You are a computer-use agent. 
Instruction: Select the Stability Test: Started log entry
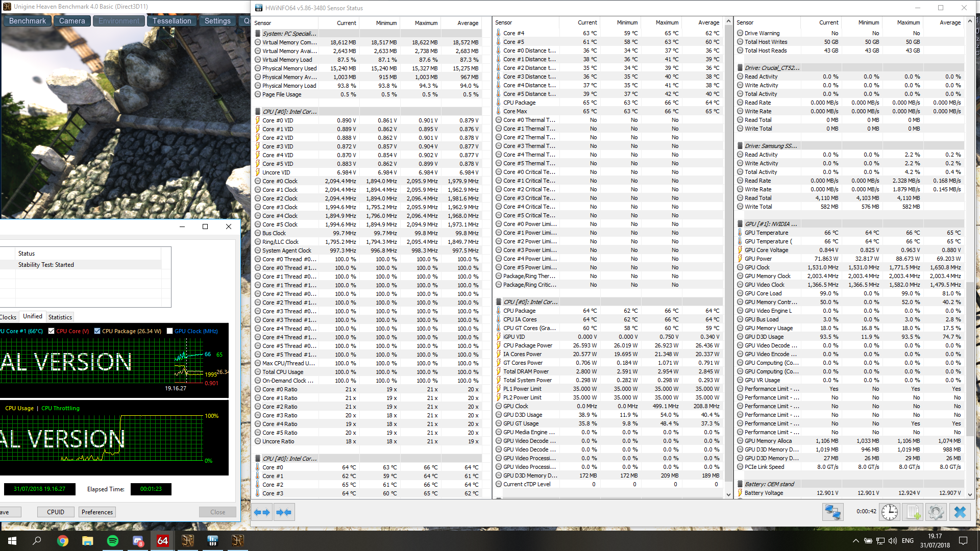pyautogui.click(x=82, y=265)
